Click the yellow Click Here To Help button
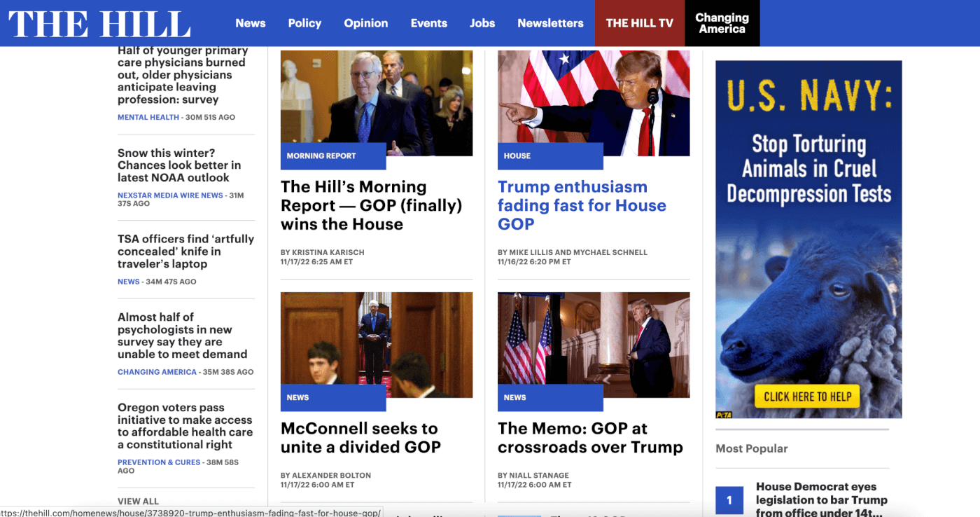980x517 pixels. (807, 397)
